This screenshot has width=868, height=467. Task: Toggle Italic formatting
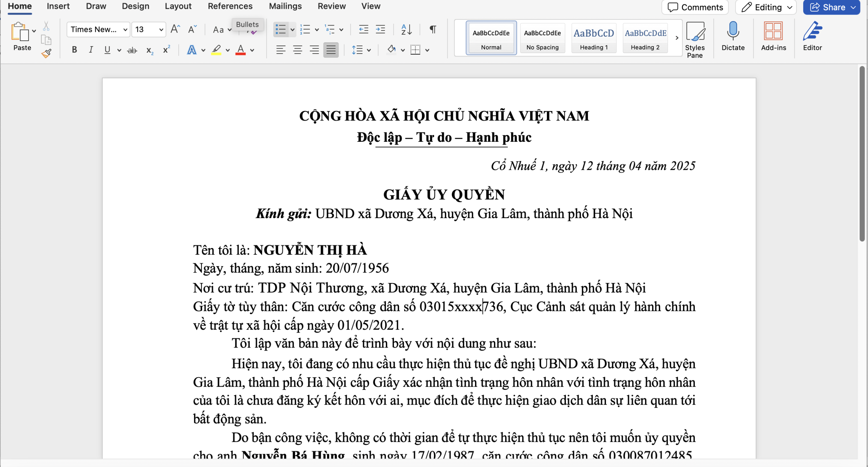[x=91, y=50]
